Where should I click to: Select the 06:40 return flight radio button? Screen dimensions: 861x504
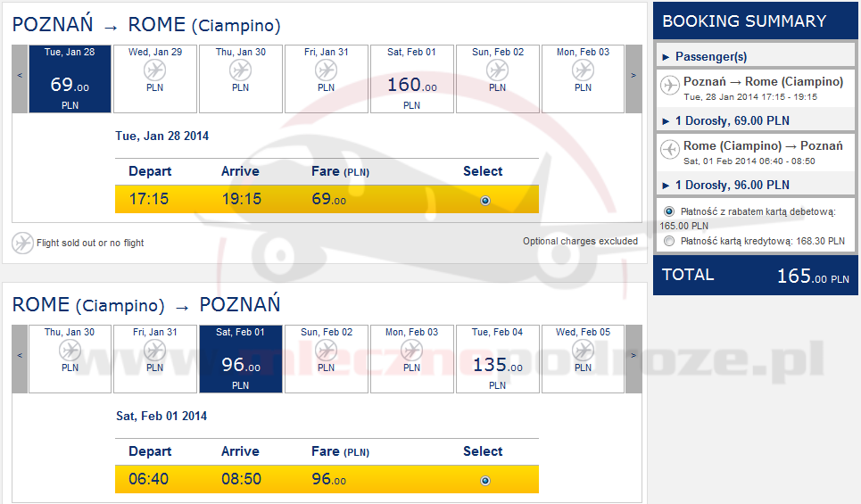point(484,481)
